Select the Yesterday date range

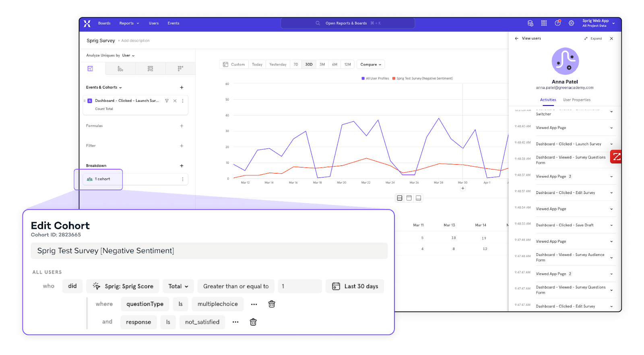click(x=278, y=64)
